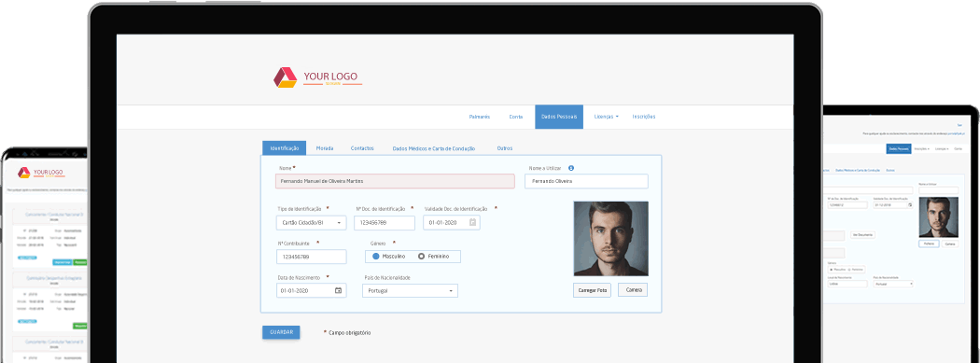Open the calendar icon in Data de Nascimento

click(338, 290)
